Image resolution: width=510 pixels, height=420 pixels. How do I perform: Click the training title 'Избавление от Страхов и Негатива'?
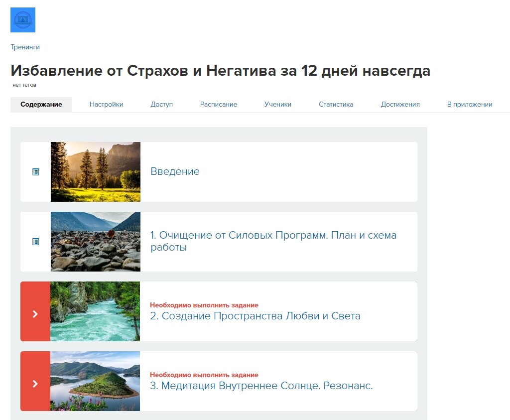pyautogui.click(x=221, y=71)
